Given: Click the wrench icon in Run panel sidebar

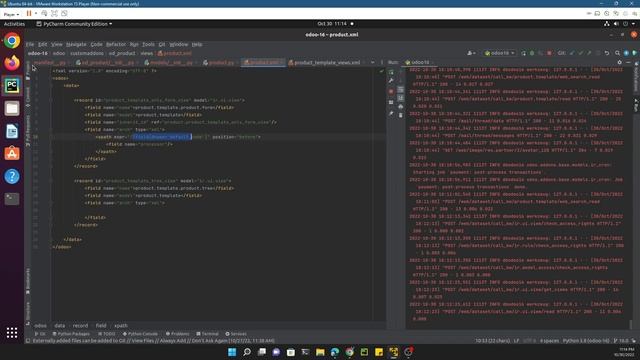Looking at the screenshot, I should 391,81.
